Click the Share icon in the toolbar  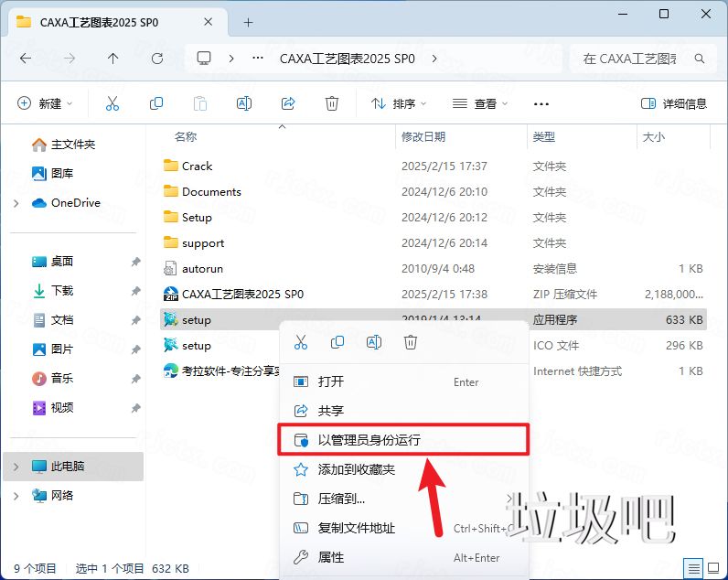(x=288, y=103)
